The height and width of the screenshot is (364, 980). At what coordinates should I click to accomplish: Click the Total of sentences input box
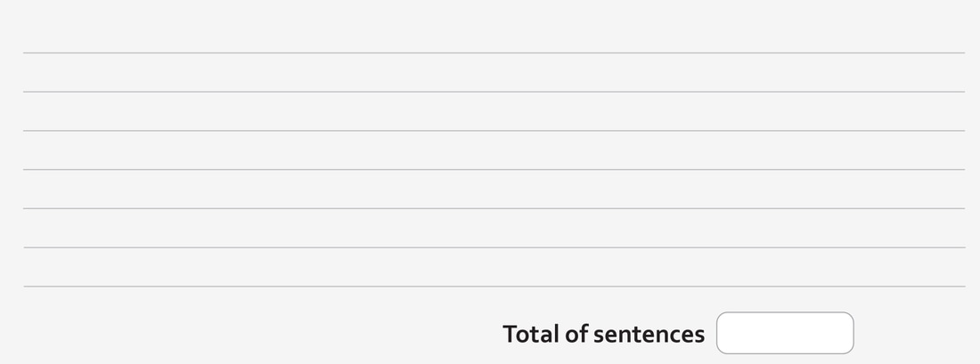[x=785, y=333]
